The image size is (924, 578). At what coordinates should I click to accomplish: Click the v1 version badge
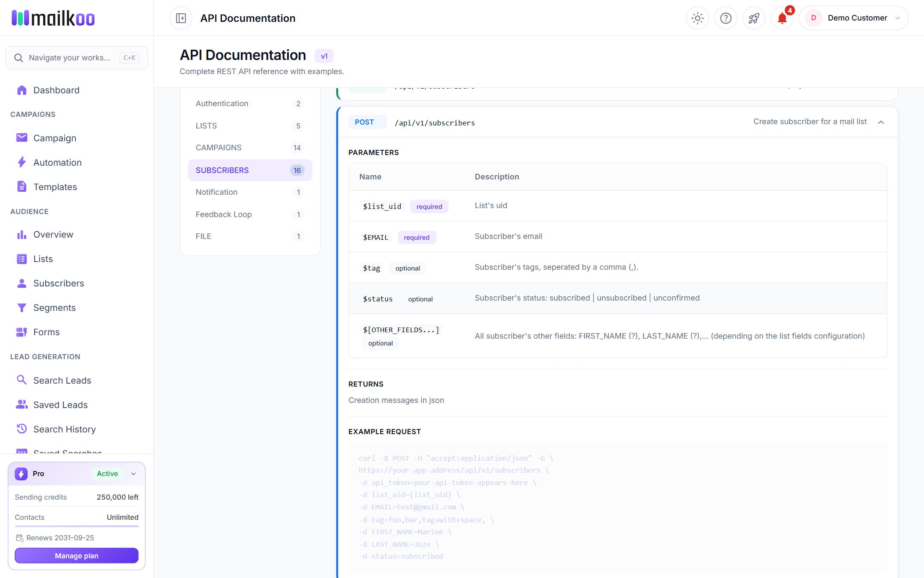(x=324, y=56)
